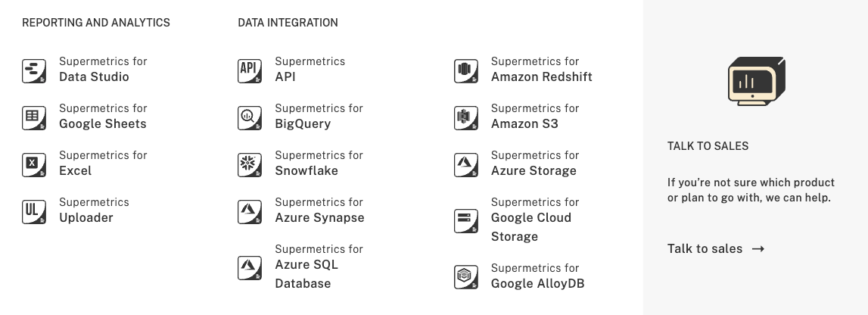Image resolution: width=868 pixels, height=315 pixels.
Task: Click the Amazon S3 icon
Action: 466,117
